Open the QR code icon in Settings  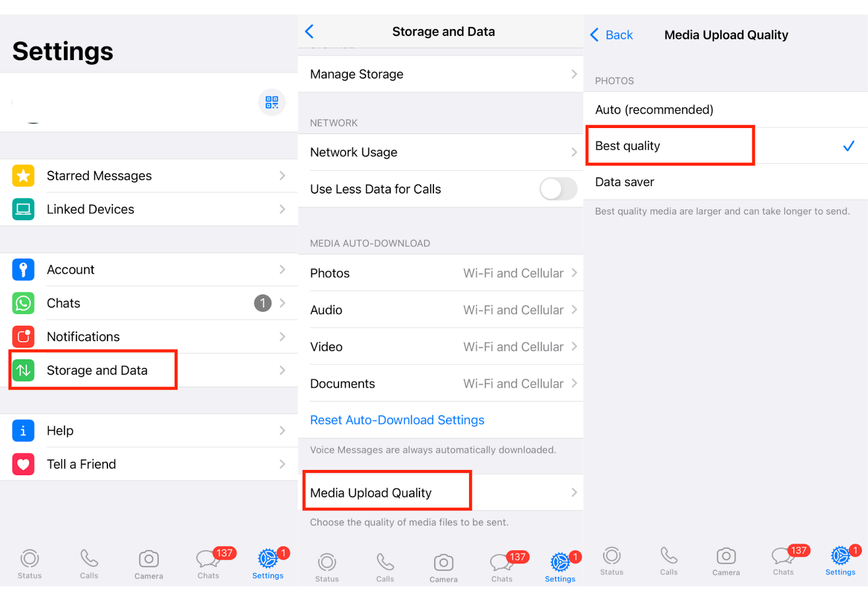(272, 102)
